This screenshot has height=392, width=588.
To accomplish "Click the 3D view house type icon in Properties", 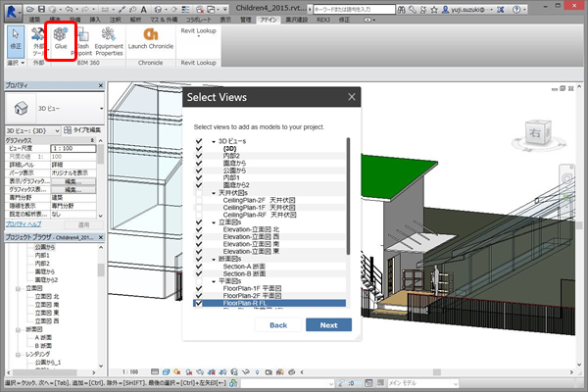I will click(x=21, y=109).
